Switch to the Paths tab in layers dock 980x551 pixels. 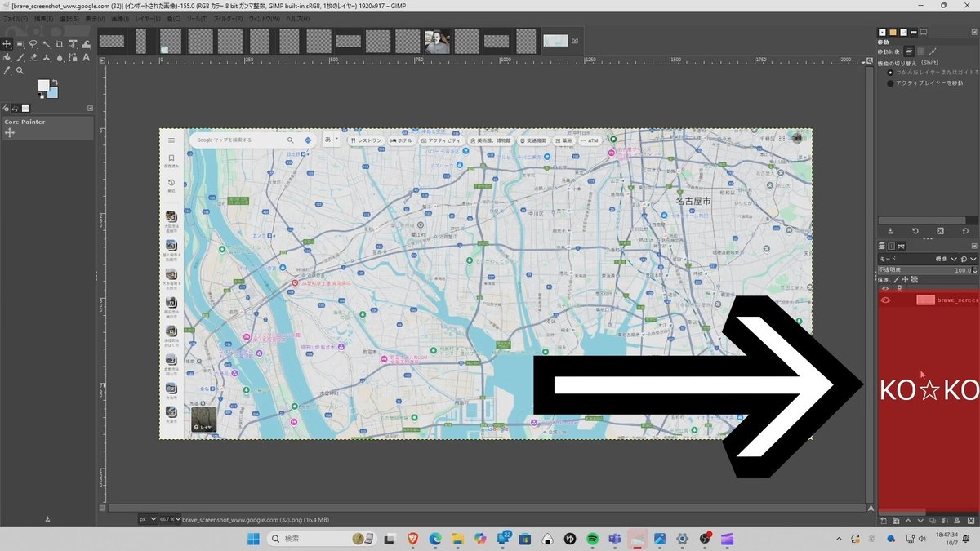(901, 246)
